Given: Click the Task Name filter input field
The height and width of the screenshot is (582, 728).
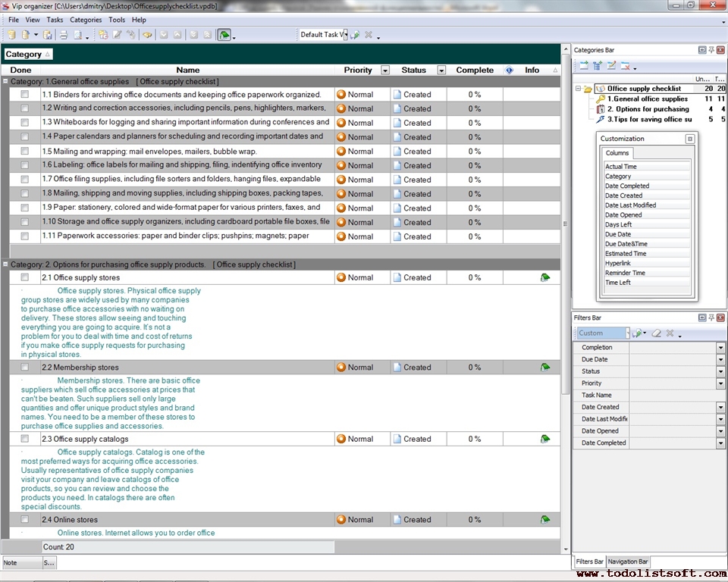Looking at the screenshot, I should click(677, 395).
